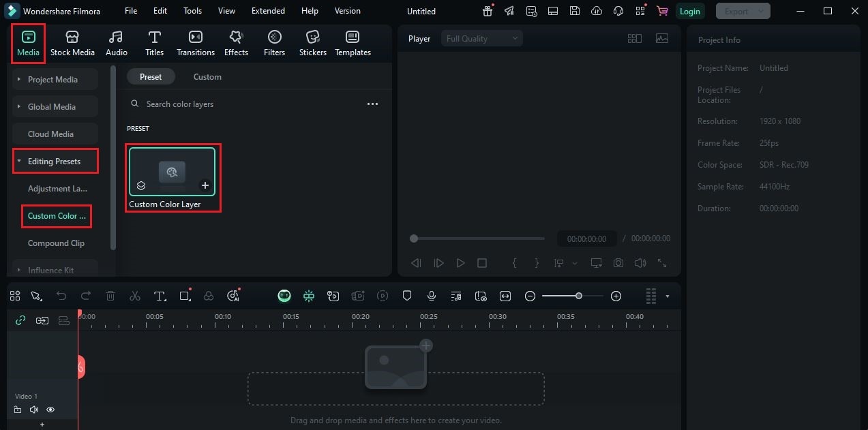Take a snapshot with camera icon

[x=618, y=263]
